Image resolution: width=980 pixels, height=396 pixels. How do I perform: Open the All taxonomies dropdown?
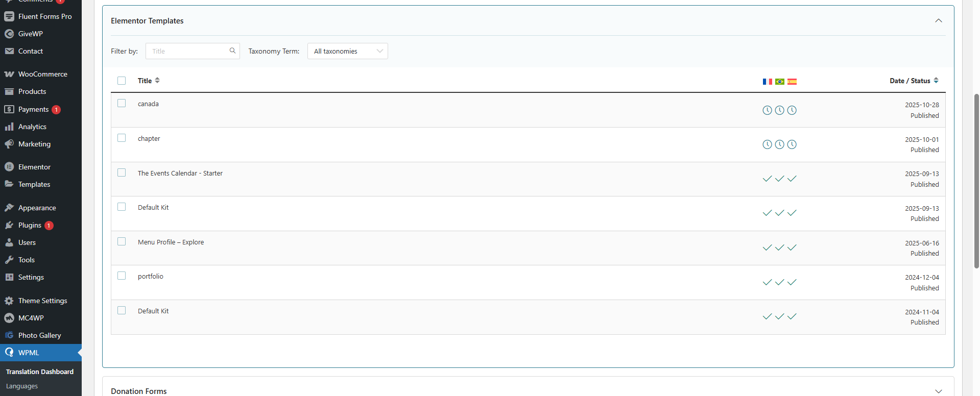(x=347, y=51)
